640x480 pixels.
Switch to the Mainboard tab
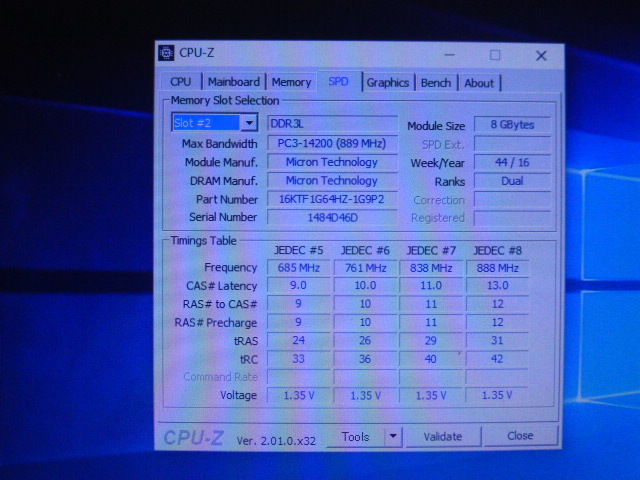click(233, 82)
